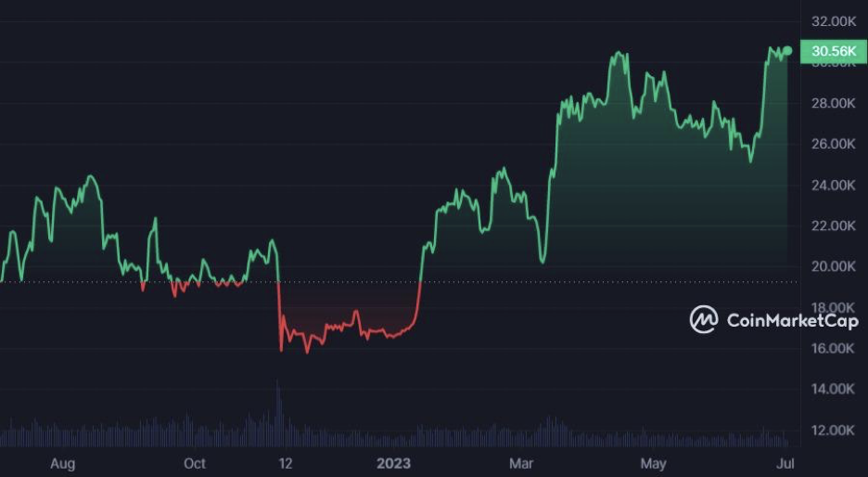Image resolution: width=868 pixels, height=477 pixels.
Task: Click the 18.00K price axis label
Action: click(833, 307)
